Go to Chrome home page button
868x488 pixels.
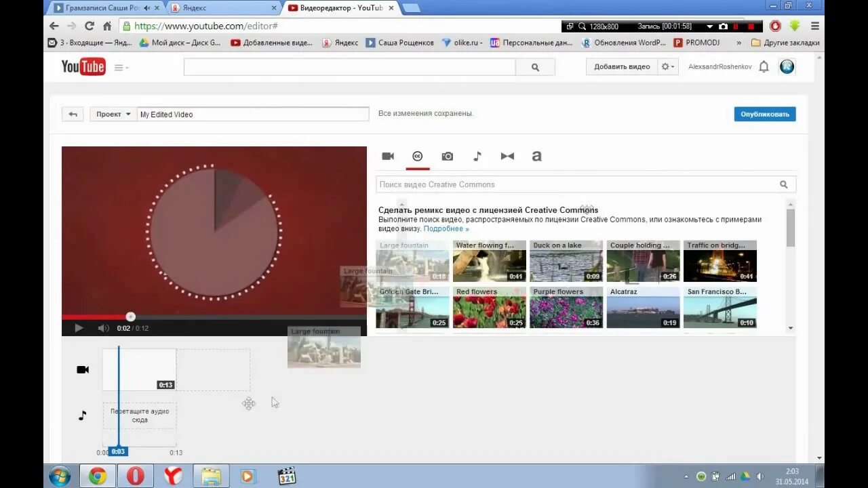pos(107,26)
